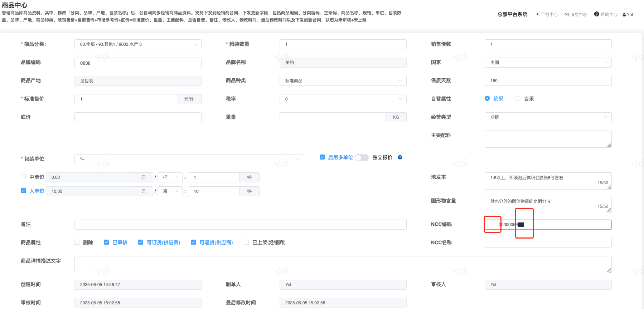This screenshot has height=309, width=644.
Task: Open the 税率 tax rate dropdown
Action: coord(343,99)
